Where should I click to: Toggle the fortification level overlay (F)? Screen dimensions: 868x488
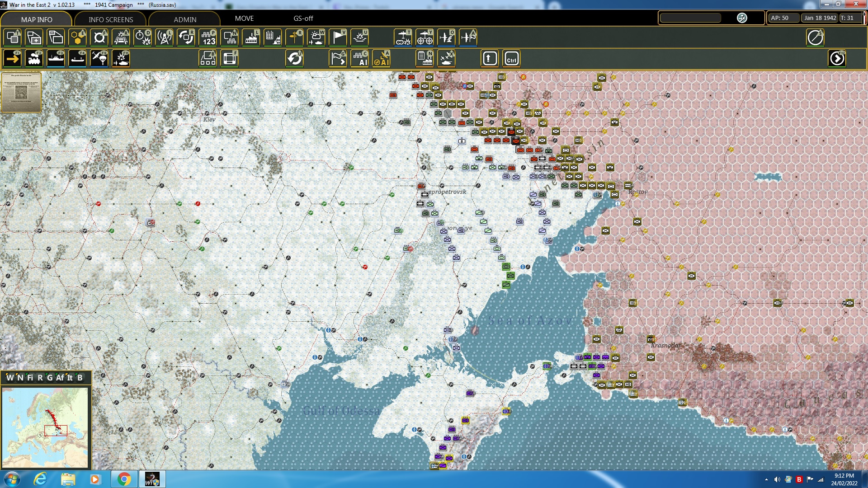[x=99, y=38]
